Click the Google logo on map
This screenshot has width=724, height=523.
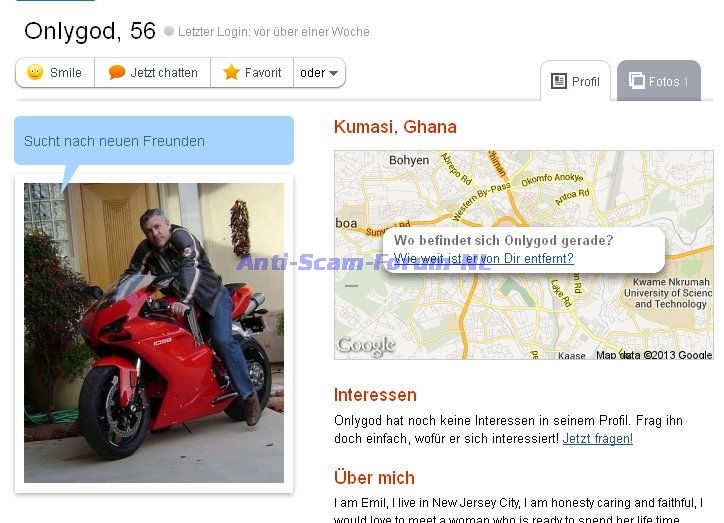point(366,346)
